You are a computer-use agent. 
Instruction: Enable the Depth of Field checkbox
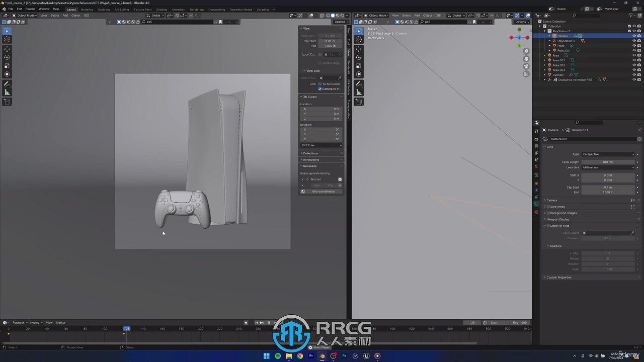pyautogui.click(x=548, y=226)
